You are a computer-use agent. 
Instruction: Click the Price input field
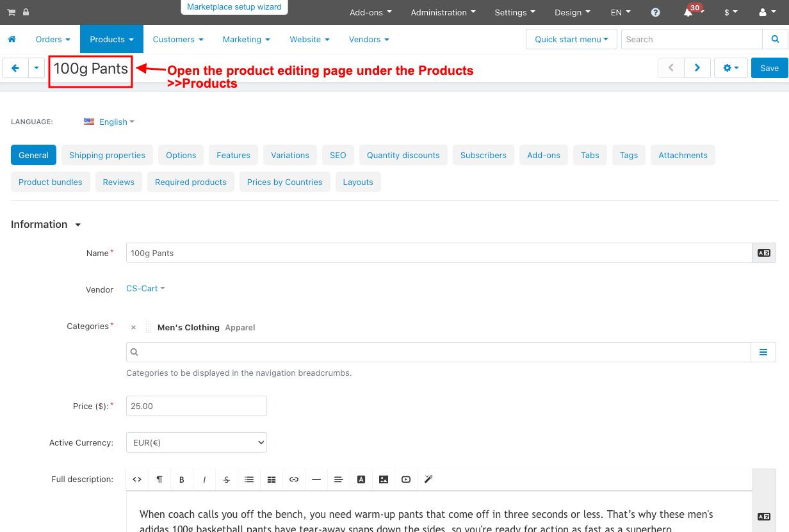(196, 406)
